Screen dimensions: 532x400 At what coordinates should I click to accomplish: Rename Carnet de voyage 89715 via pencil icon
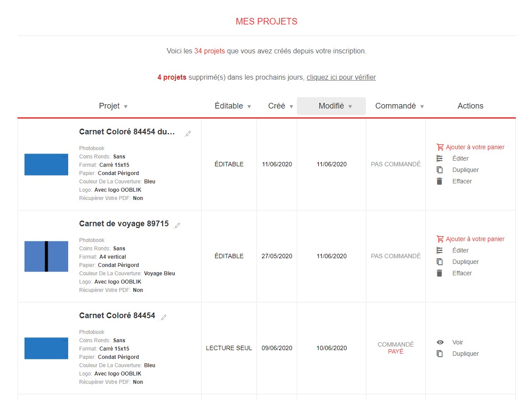click(x=177, y=225)
